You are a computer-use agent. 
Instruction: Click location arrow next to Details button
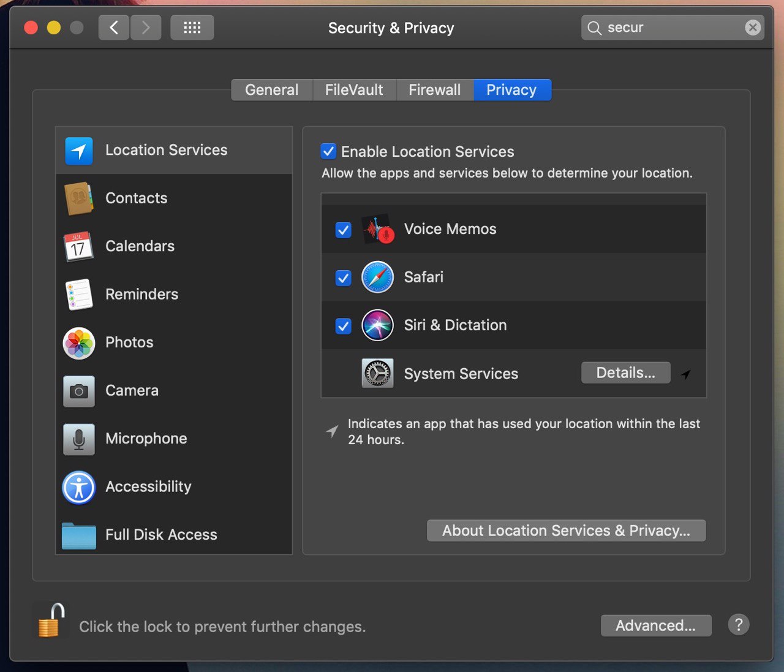click(686, 374)
